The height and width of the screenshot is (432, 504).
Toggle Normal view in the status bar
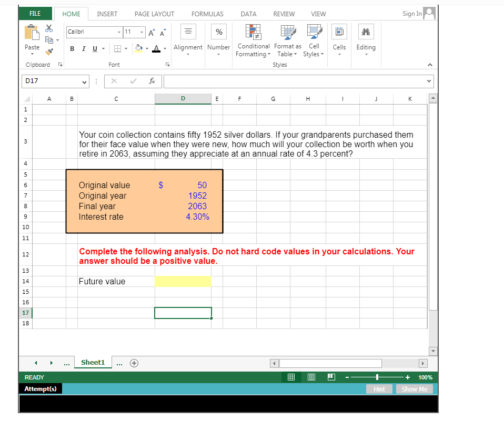tap(291, 377)
